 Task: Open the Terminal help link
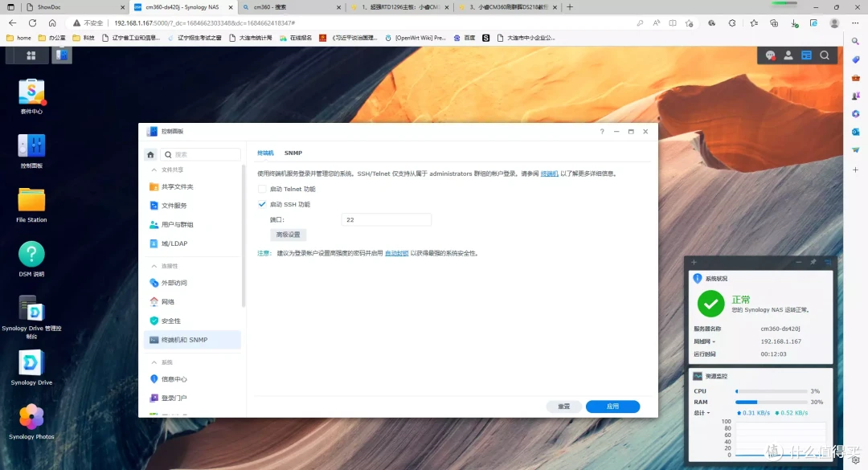click(x=549, y=174)
